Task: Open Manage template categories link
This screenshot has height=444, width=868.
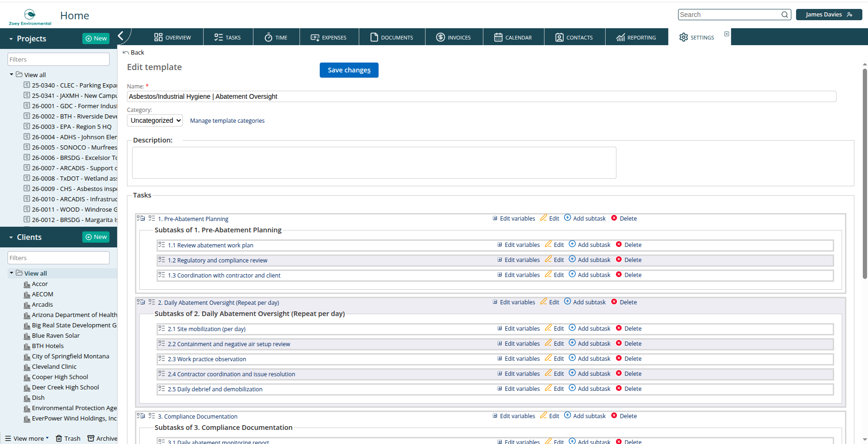Action: [x=227, y=121]
